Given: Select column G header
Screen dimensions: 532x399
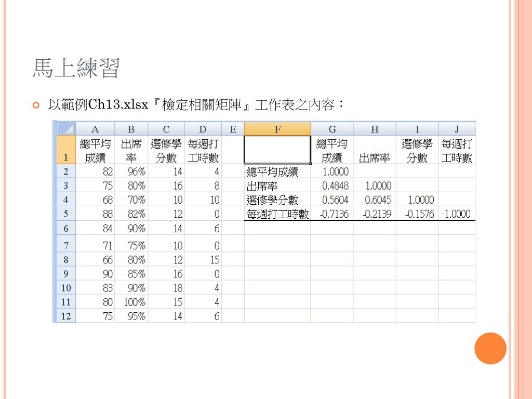Looking at the screenshot, I should coord(332,129).
